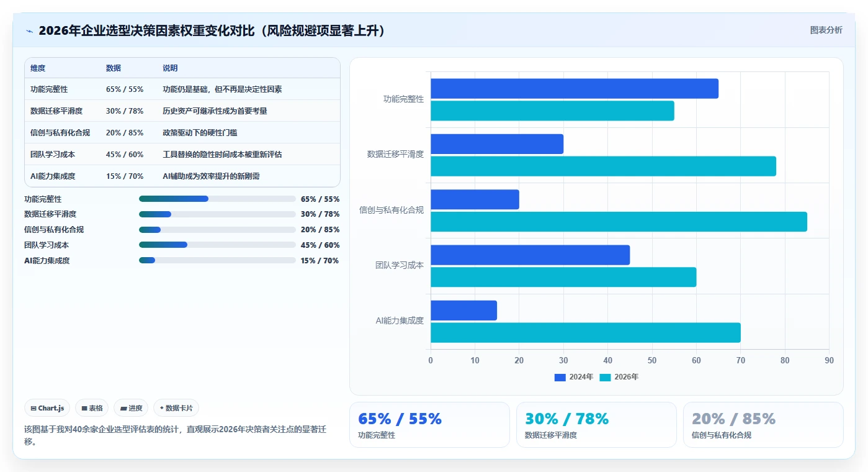Click description AI辅助成为效率提升的新刚需
Image resolution: width=868 pixels, height=472 pixels.
point(211,176)
